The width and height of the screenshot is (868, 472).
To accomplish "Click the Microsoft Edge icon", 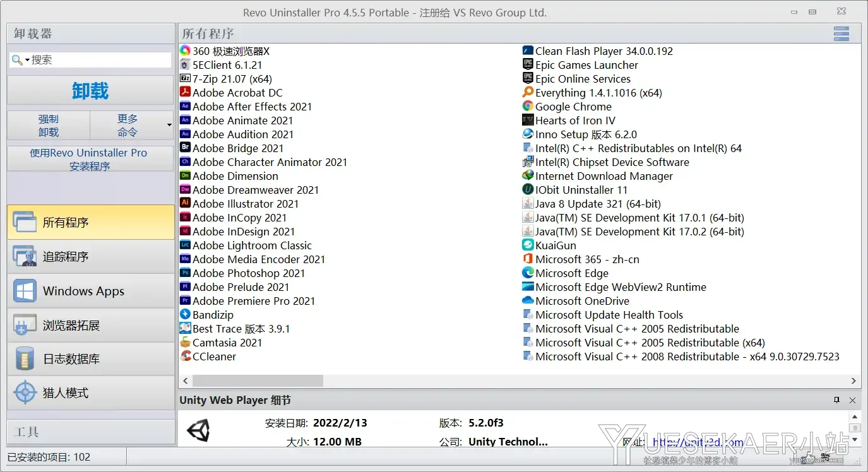I will tap(528, 273).
